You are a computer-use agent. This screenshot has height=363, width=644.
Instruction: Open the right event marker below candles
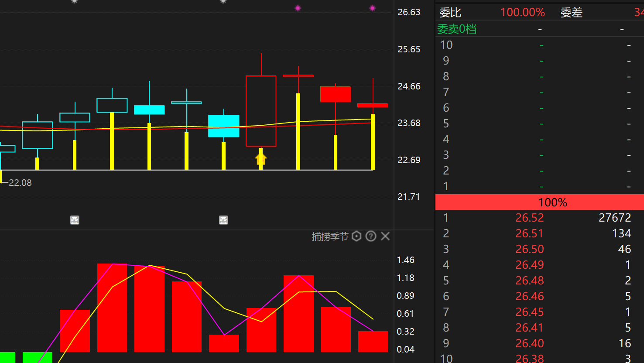223,220
